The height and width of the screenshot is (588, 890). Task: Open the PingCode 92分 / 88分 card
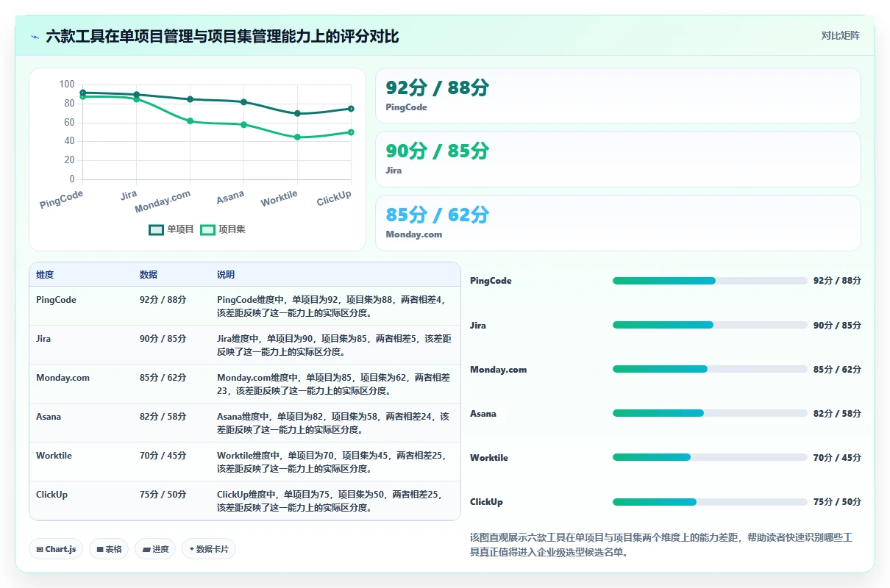(x=618, y=96)
